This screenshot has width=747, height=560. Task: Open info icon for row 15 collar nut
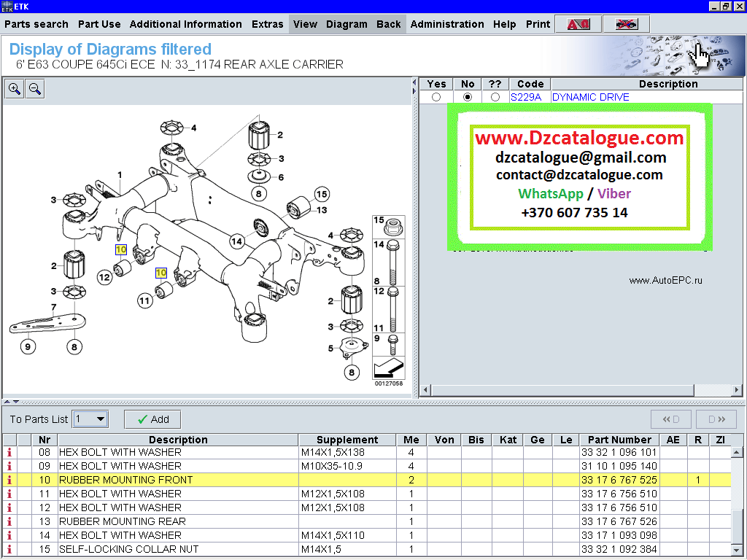[9, 549]
